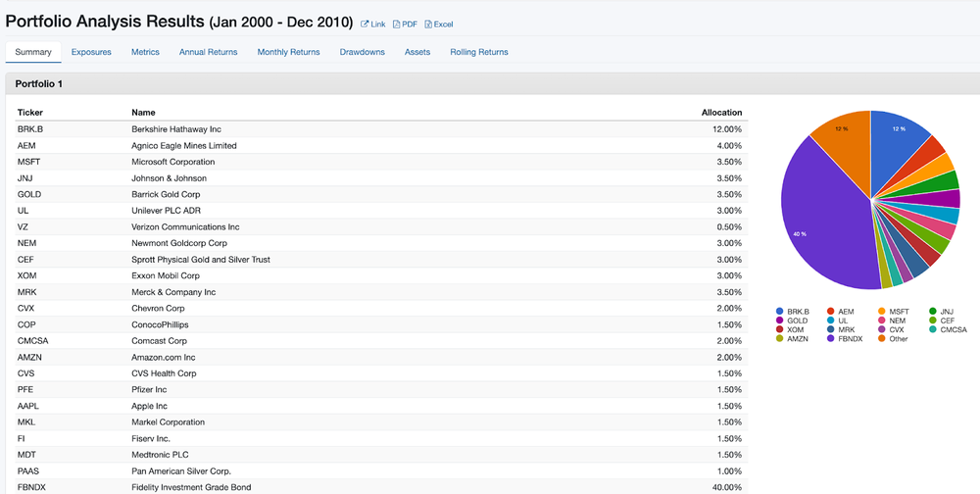Click Verizon Communications Inc name

tap(185, 226)
